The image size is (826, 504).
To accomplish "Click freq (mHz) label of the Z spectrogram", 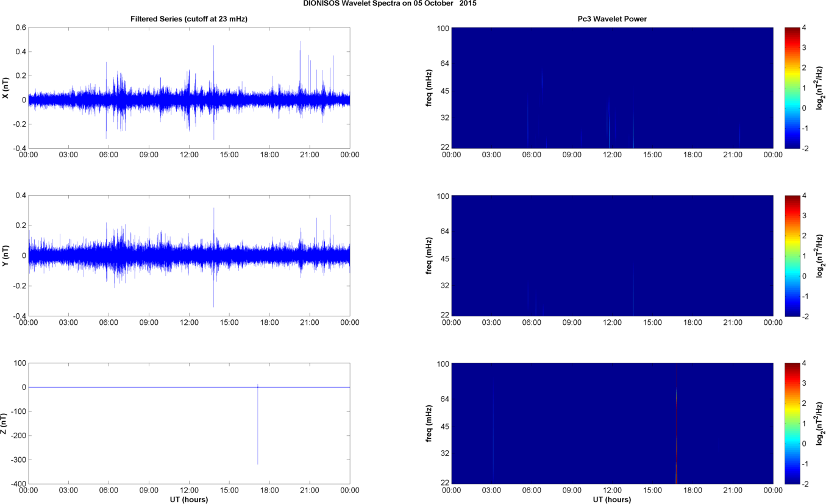I will (x=429, y=424).
